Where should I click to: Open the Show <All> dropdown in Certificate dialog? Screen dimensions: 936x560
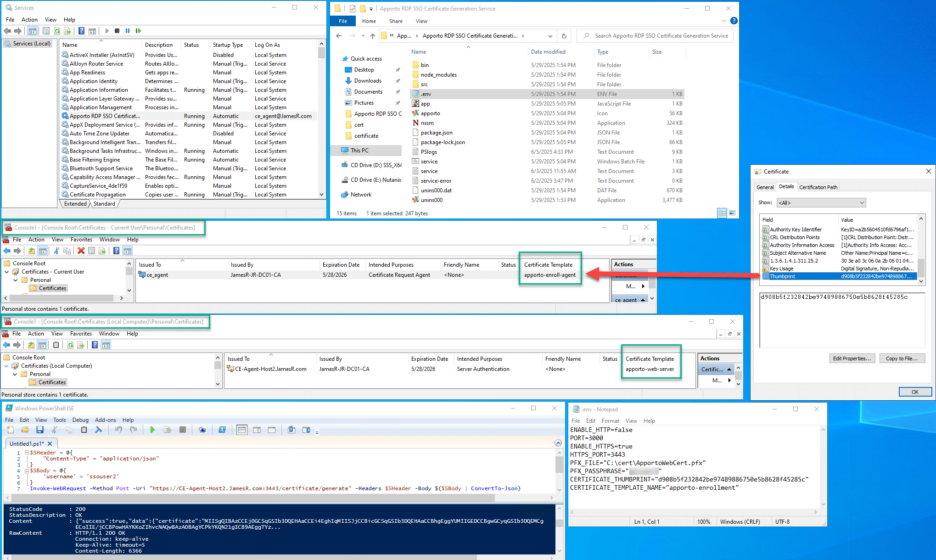[821, 202]
